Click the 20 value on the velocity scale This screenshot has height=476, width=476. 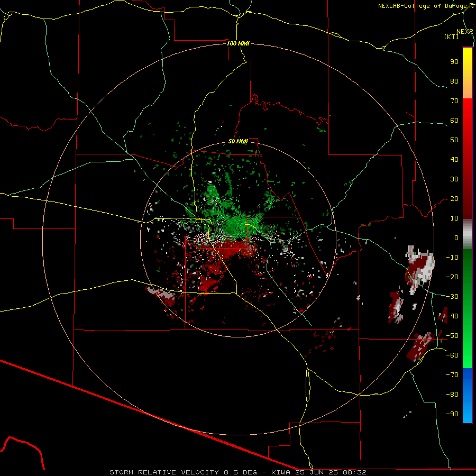(x=454, y=198)
